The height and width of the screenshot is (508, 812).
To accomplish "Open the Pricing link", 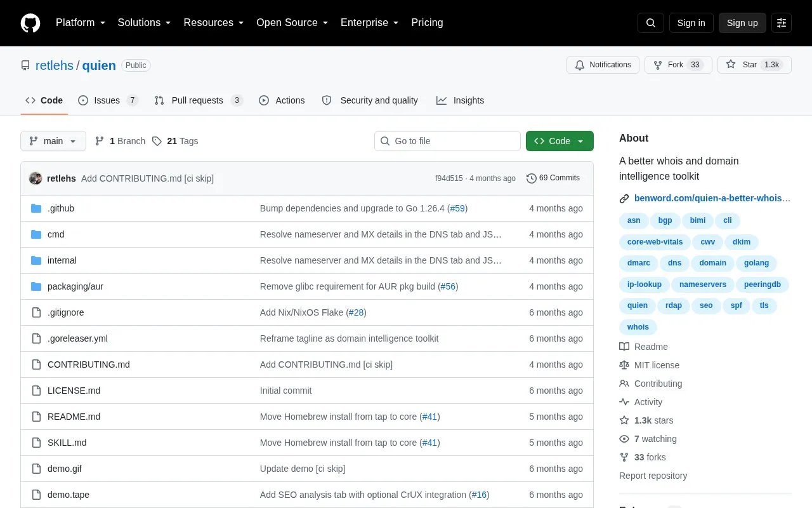I will point(427,23).
